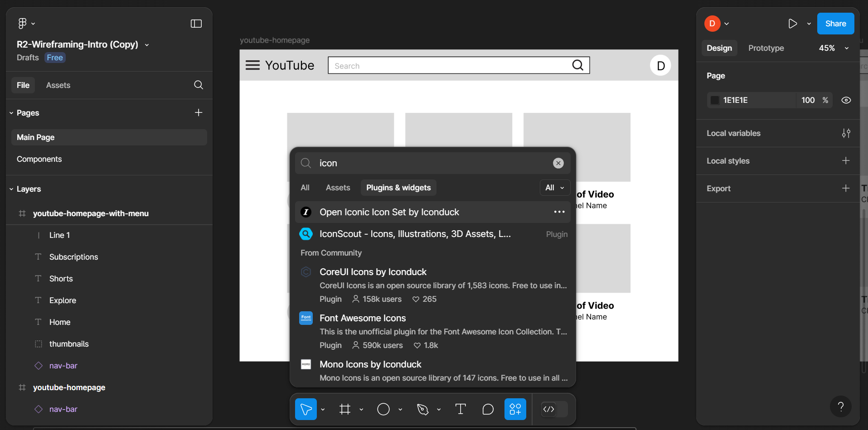Viewport: 868px width, 430px height.
Task: Select the Pen tool
Action: point(422,409)
